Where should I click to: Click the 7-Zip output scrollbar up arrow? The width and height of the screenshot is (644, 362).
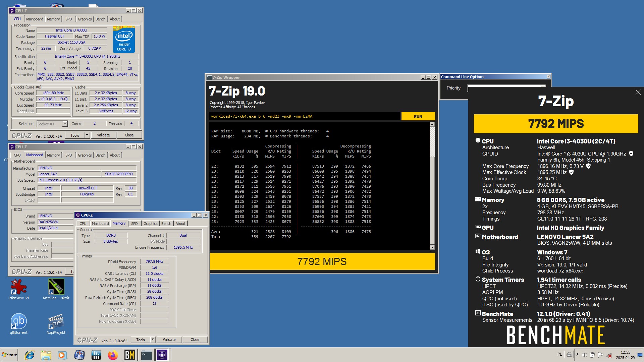tap(432, 124)
